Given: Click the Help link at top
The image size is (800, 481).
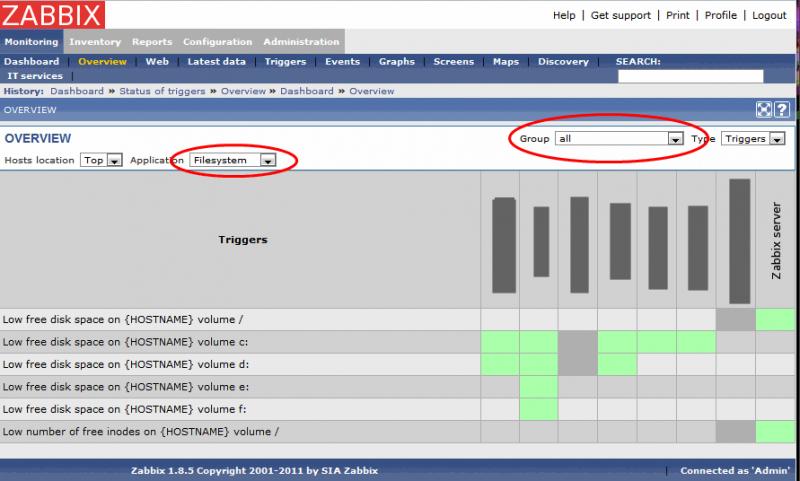Looking at the screenshot, I should pyautogui.click(x=564, y=15).
